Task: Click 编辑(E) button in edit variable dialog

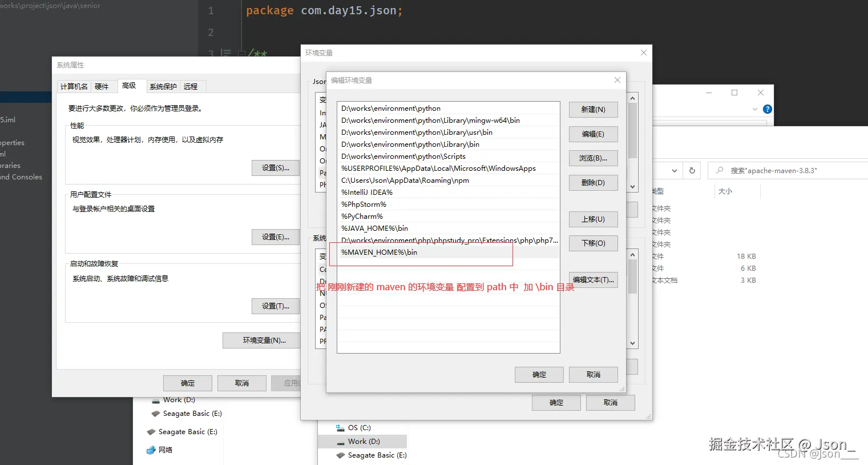Action: point(594,134)
